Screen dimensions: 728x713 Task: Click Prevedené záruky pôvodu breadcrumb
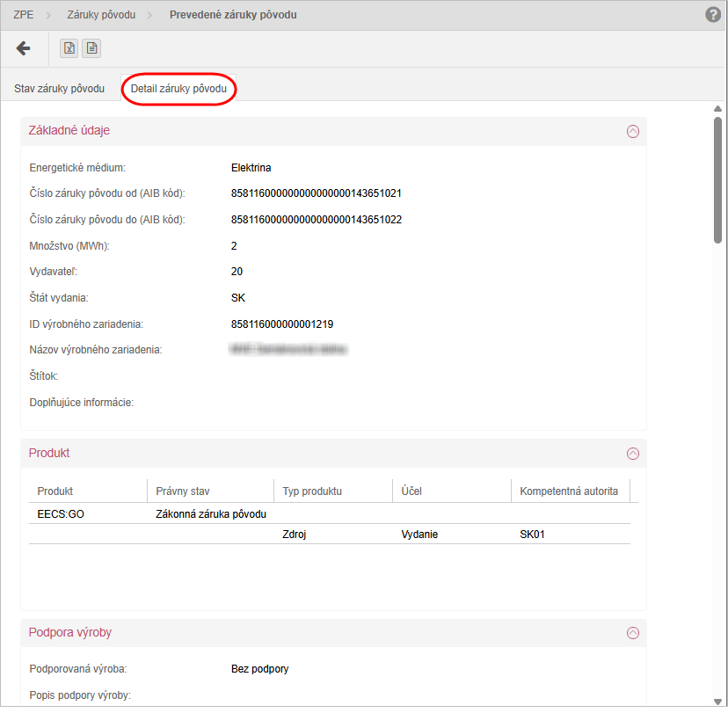point(233,15)
